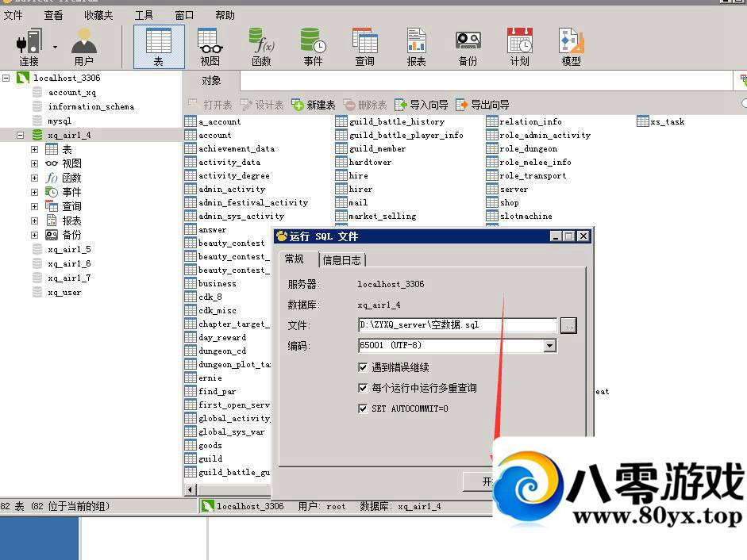Open the connection button dropdown arrow
Image resolution: width=747 pixels, height=560 pixels.
tap(56, 47)
